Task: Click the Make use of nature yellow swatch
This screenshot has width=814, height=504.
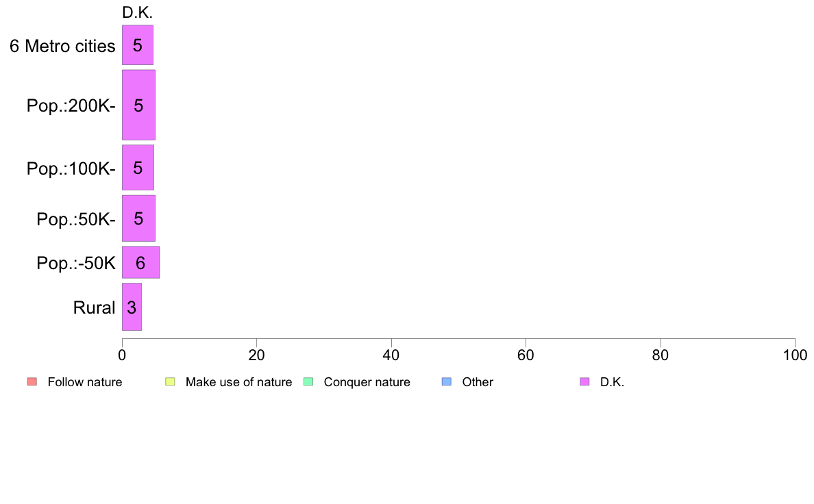Action: tap(170, 381)
